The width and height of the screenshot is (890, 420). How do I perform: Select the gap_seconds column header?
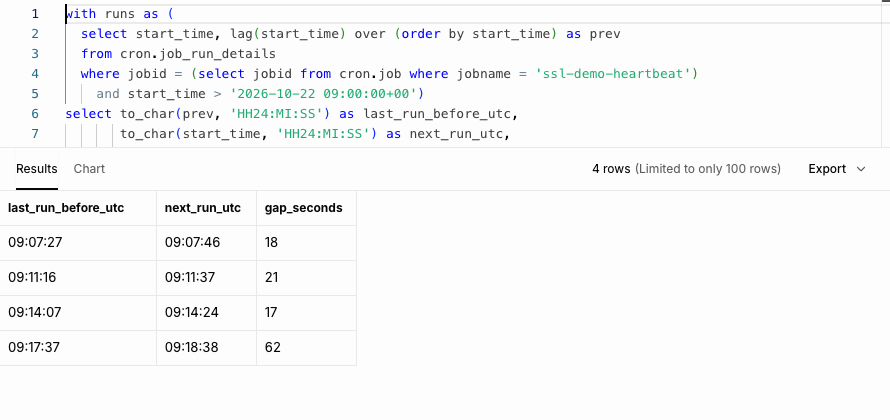pos(307,208)
